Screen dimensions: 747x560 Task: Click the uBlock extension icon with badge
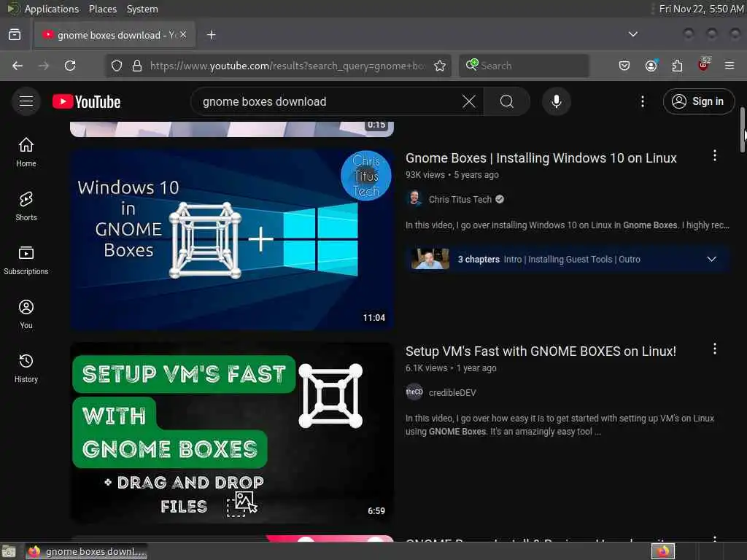[704, 65]
